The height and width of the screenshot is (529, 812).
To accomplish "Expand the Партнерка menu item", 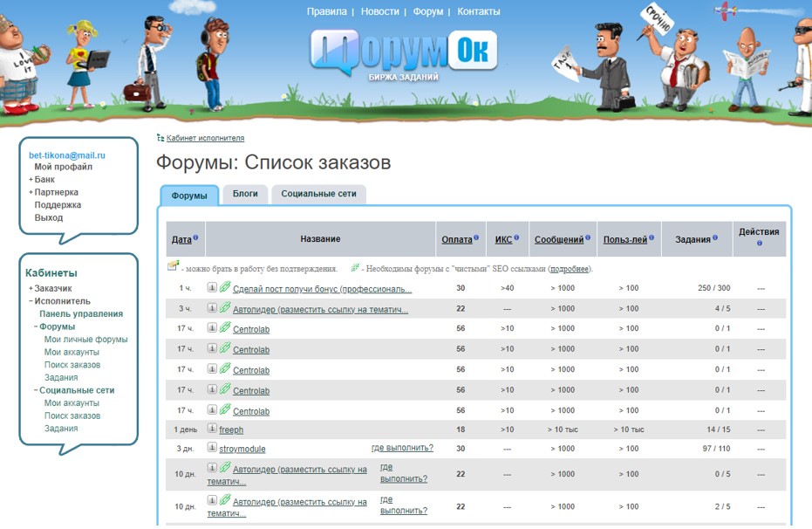I will click(31, 192).
